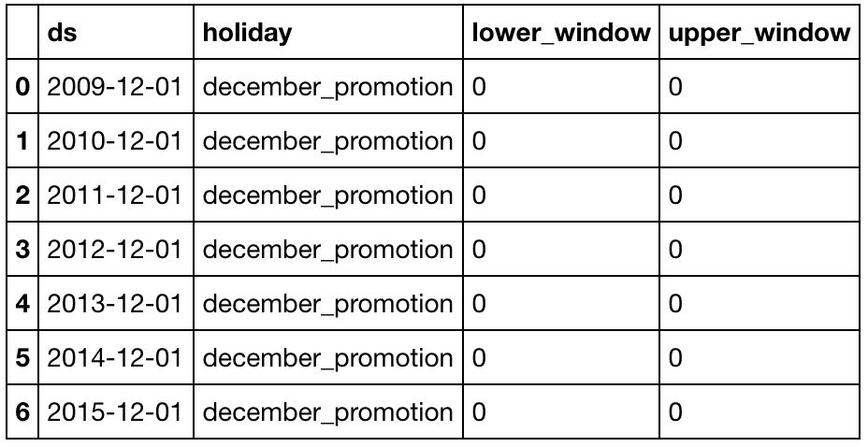The image size is (868, 447).
Task: Click december_promotion in row 1
Action: pyautogui.click(x=327, y=141)
